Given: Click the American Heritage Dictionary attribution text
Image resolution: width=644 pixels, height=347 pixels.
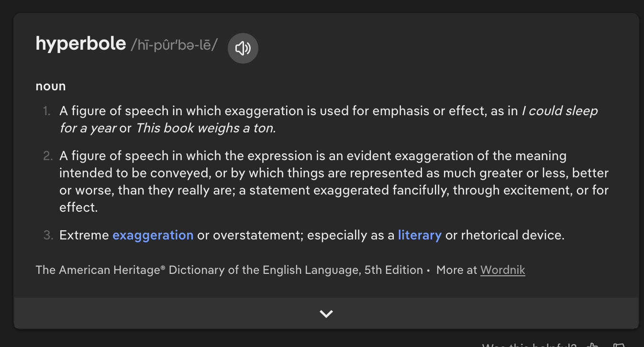Looking at the screenshot, I should pyautogui.click(x=229, y=270).
